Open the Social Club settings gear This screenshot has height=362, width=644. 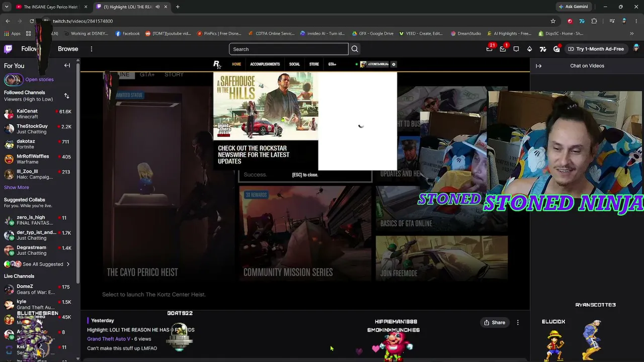[393, 64]
